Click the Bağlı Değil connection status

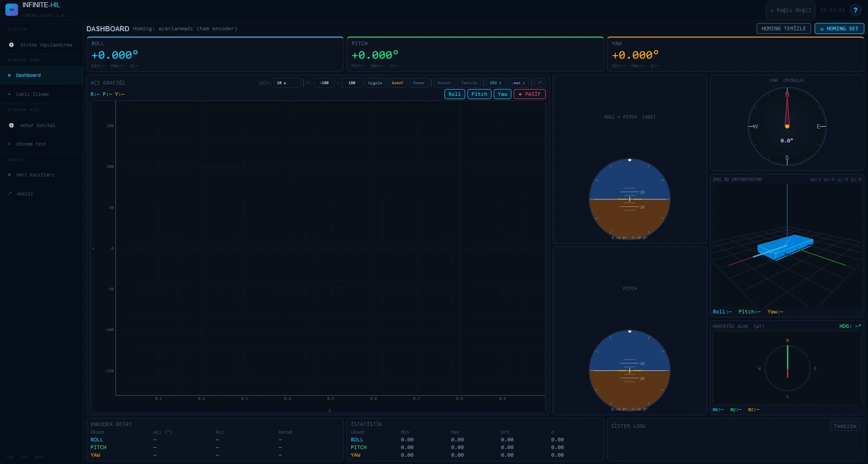tap(790, 10)
